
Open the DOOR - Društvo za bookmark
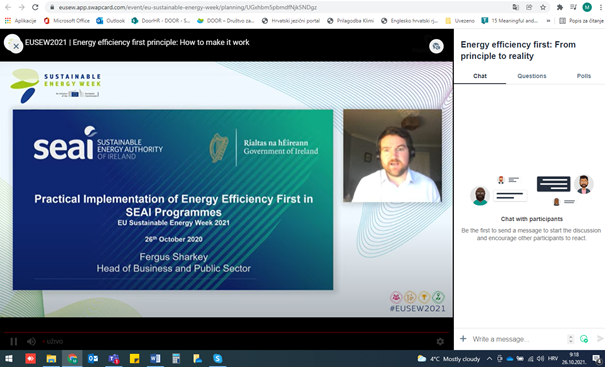click(x=226, y=21)
